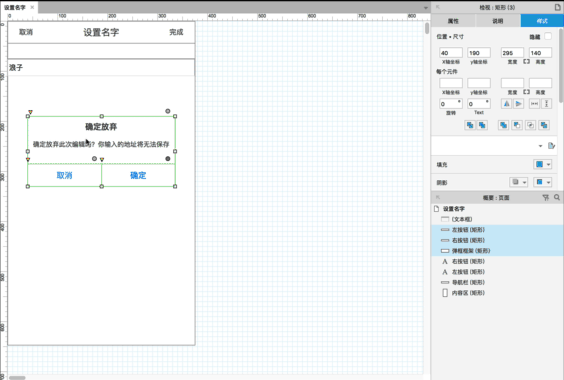Open the 填充 fill color dropdown

[542, 164]
